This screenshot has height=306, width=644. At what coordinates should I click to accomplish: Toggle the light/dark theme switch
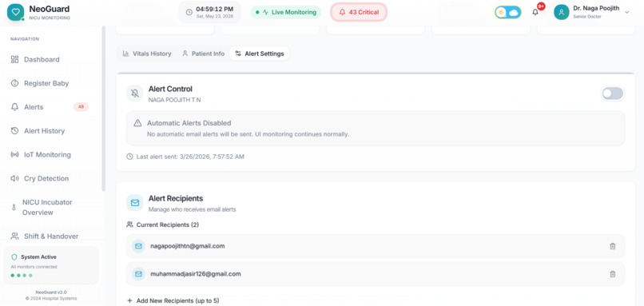click(507, 12)
